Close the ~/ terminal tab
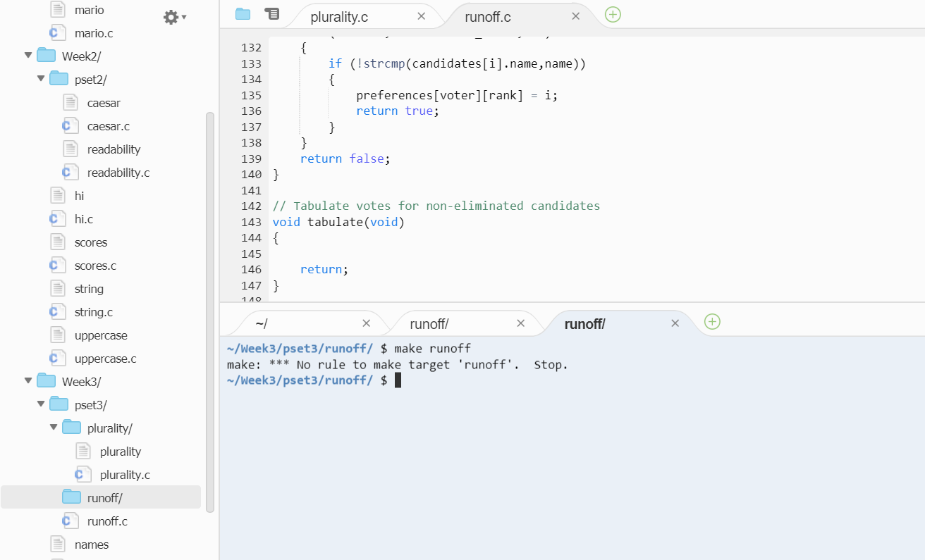 [366, 323]
